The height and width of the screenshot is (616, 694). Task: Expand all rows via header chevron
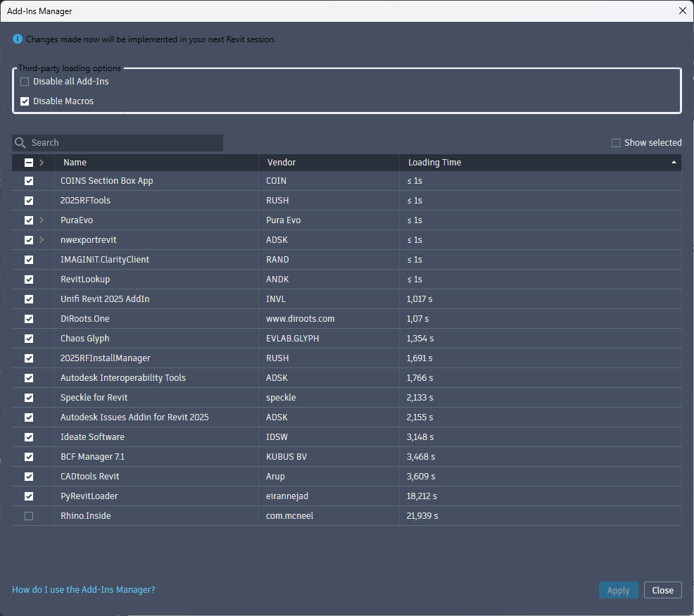[x=42, y=163]
